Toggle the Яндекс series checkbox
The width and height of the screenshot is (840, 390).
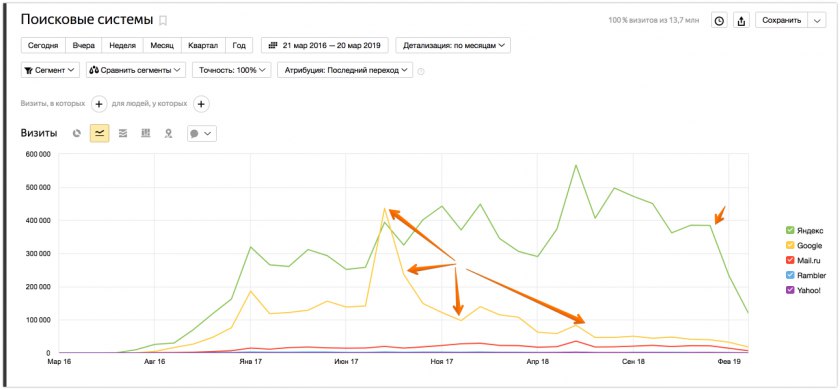click(x=789, y=230)
